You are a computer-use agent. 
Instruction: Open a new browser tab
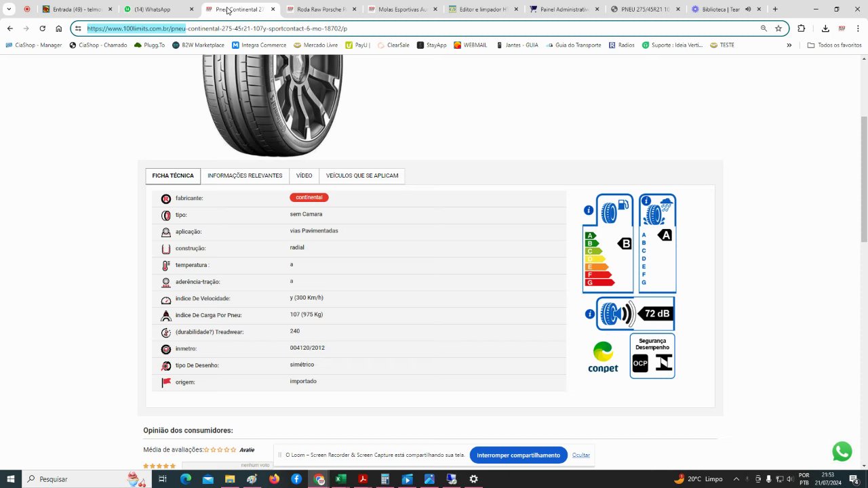click(x=775, y=9)
